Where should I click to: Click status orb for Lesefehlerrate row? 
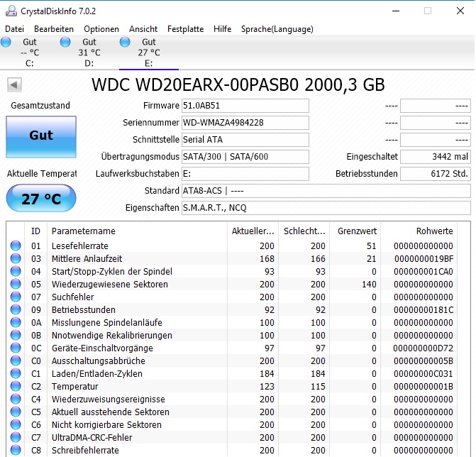coord(16,246)
